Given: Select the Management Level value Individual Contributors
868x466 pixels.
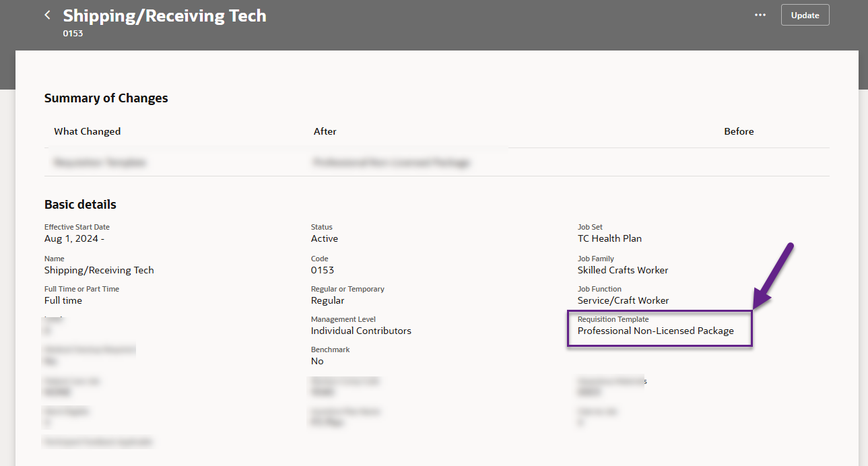Looking at the screenshot, I should [x=361, y=331].
